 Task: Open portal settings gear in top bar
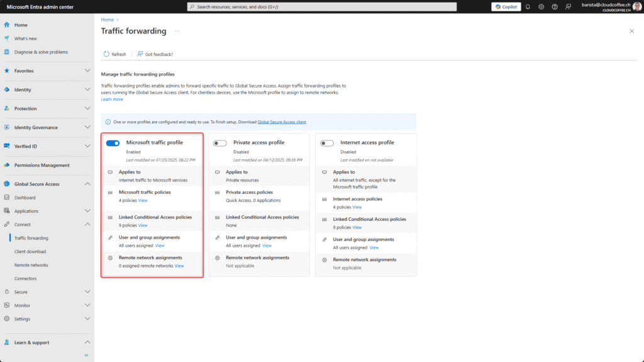click(541, 6)
